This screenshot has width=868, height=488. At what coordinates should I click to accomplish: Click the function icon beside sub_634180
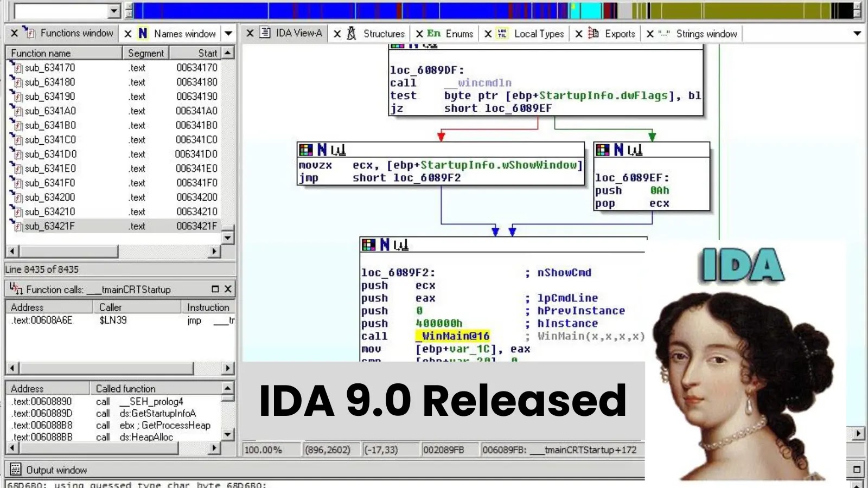[16, 82]
